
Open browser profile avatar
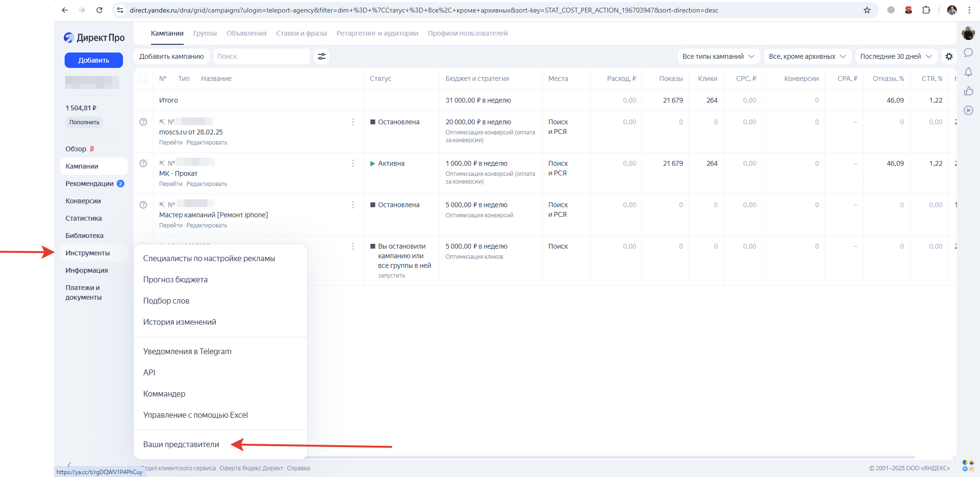952,10
